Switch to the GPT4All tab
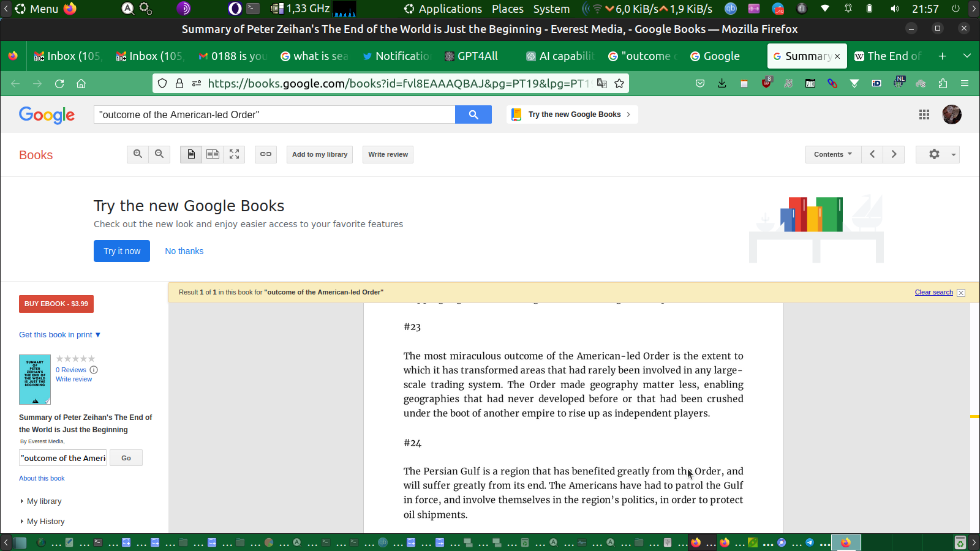The height and width of the screenshot is (551, 980). click(x=479, y=56)
